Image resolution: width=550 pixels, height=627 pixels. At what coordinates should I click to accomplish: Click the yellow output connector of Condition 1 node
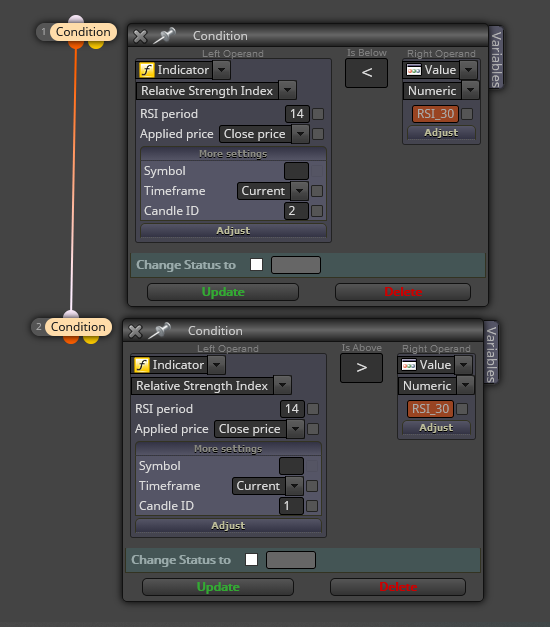96,45
